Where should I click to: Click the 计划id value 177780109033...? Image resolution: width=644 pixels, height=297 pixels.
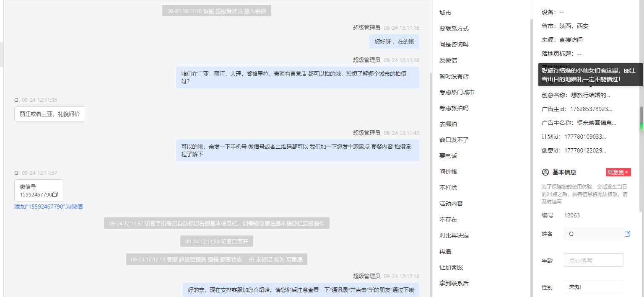point(585,137)
